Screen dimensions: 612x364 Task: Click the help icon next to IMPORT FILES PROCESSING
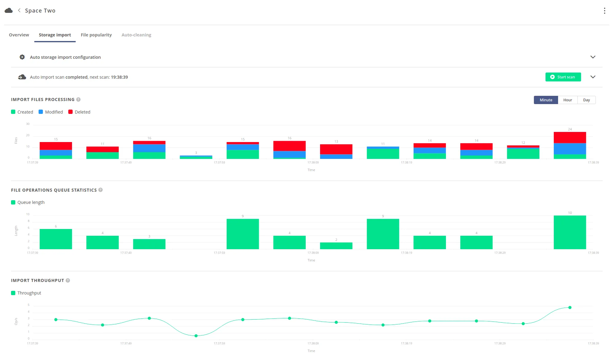tap(78, 99)
